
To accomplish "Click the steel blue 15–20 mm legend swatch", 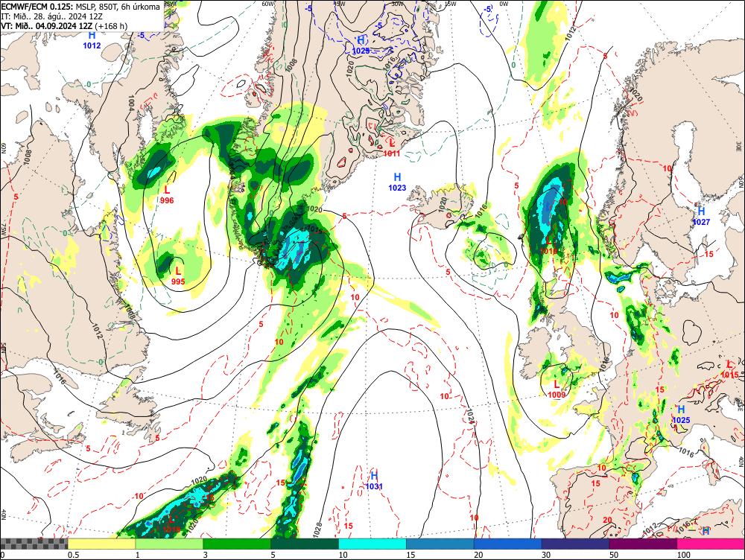I will [440, 544].
